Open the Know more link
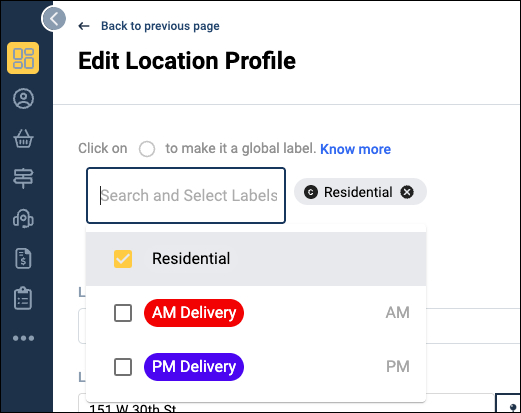Screen dimensions: 521x413 click(355, 149)
